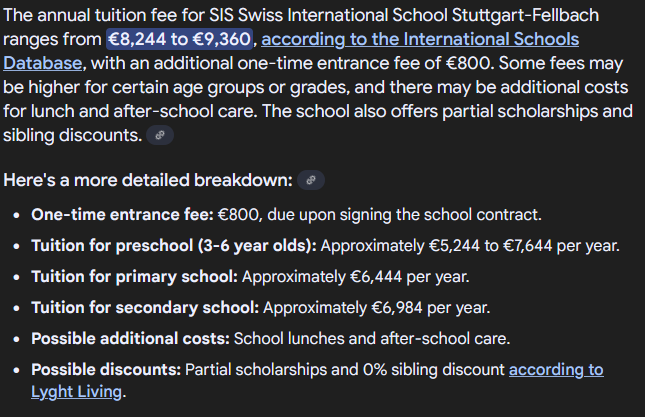Click the highlighted "€8,244 to €9,360" text
Screen dimensions: 645x417
coord(180,40)
